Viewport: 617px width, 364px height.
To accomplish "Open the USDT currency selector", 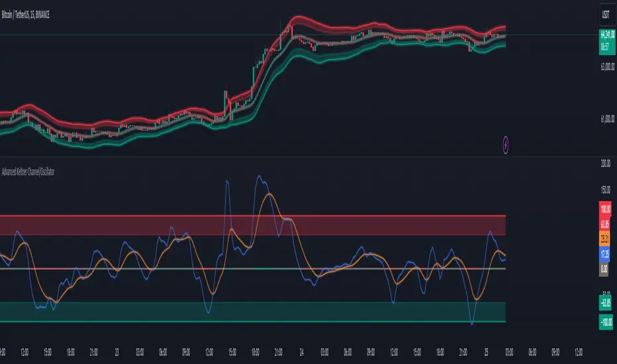I will coord(606,15).
